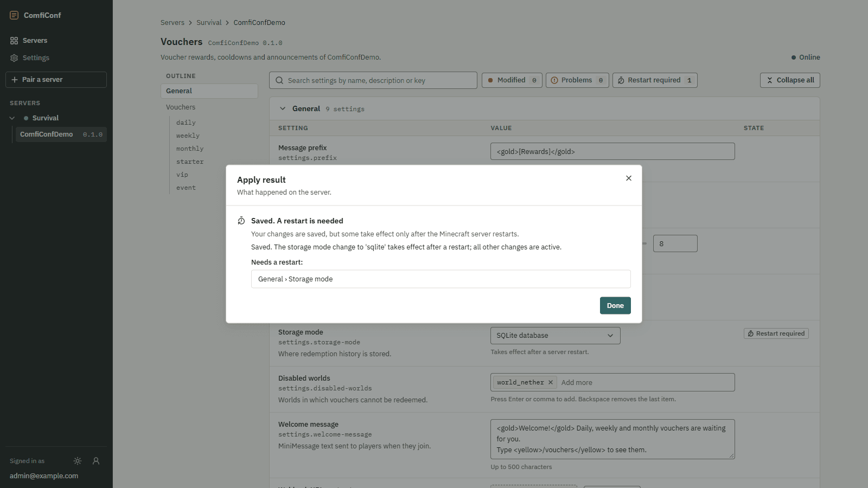The image size is (868, 488).
Task: Click Done in Apply result dialog
Action: pos(615,306)
